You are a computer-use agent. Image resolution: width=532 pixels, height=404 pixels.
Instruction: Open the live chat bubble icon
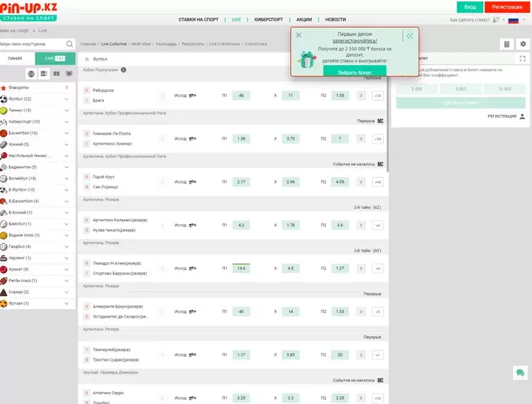point(520,373)
